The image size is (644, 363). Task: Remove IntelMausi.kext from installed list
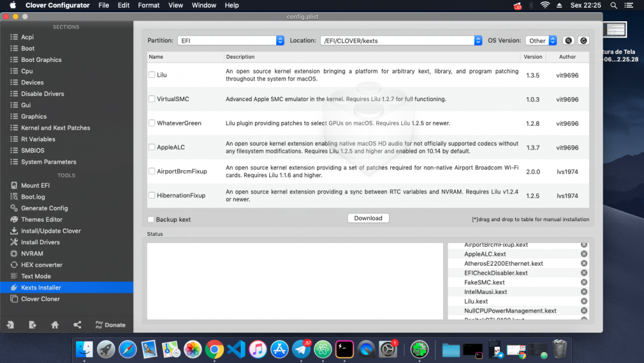click(583, 292)
